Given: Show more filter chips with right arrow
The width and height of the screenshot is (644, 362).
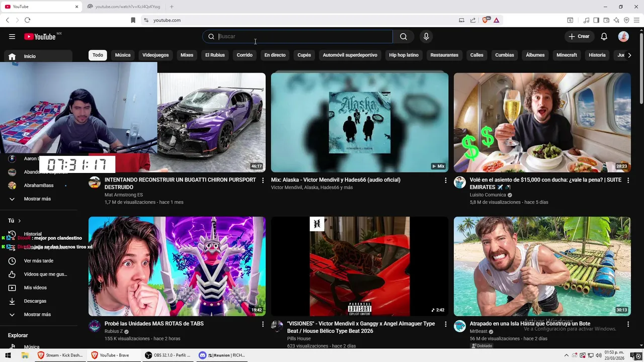Looking at the screenshot, I should click(629, 55).
